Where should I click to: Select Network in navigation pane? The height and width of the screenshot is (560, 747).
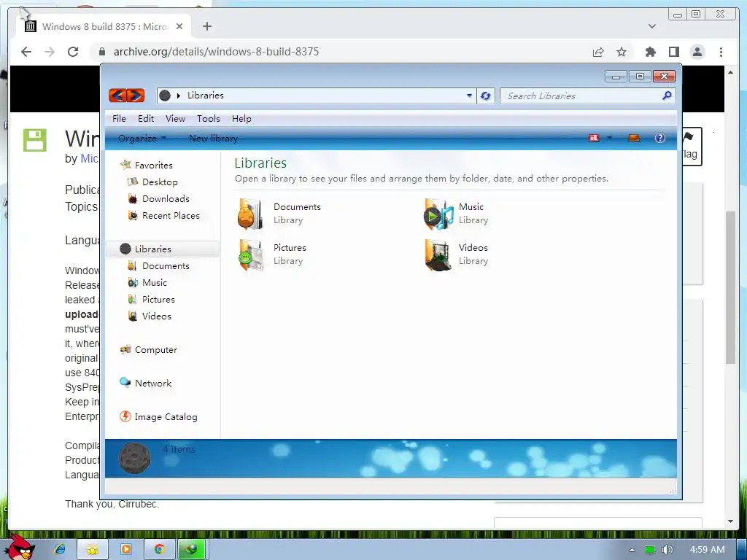146,383
